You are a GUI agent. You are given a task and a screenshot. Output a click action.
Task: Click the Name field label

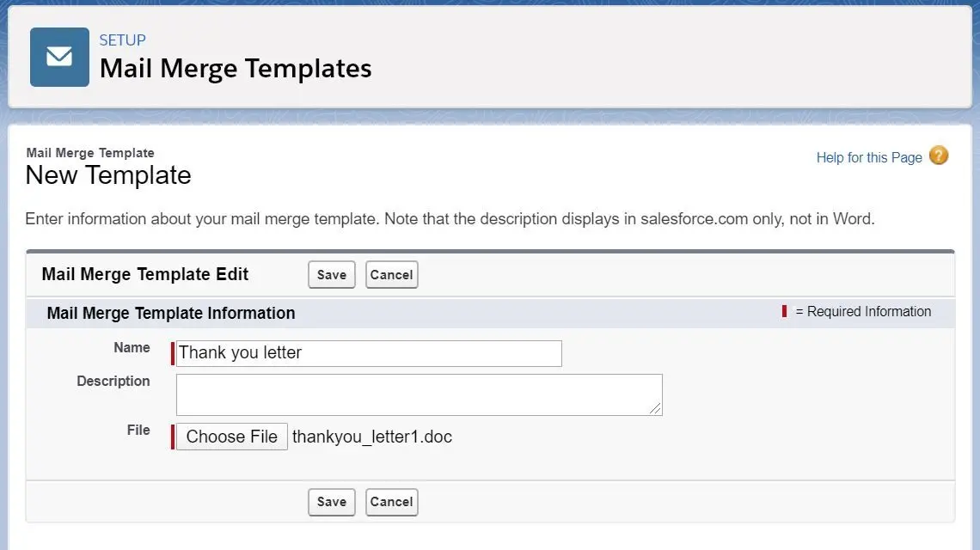click(132, 347)
